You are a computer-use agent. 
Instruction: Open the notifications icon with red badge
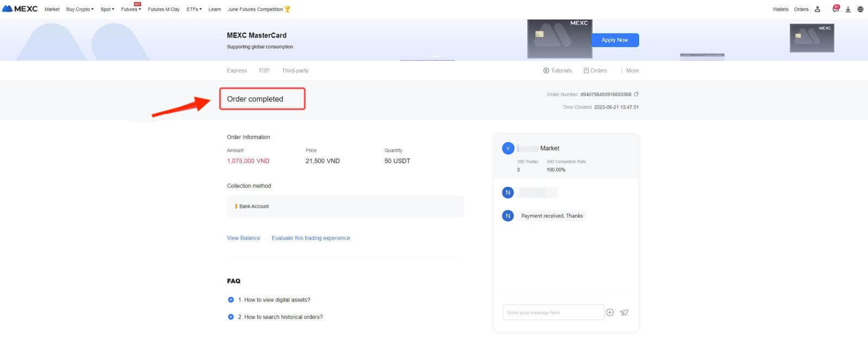click(x=835, y=9)
